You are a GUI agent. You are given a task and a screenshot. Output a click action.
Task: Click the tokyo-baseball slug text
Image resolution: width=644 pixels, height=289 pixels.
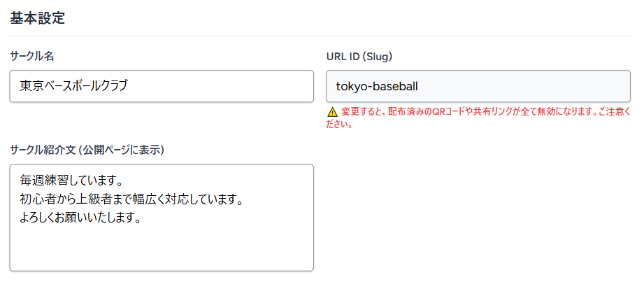point(377,86)
